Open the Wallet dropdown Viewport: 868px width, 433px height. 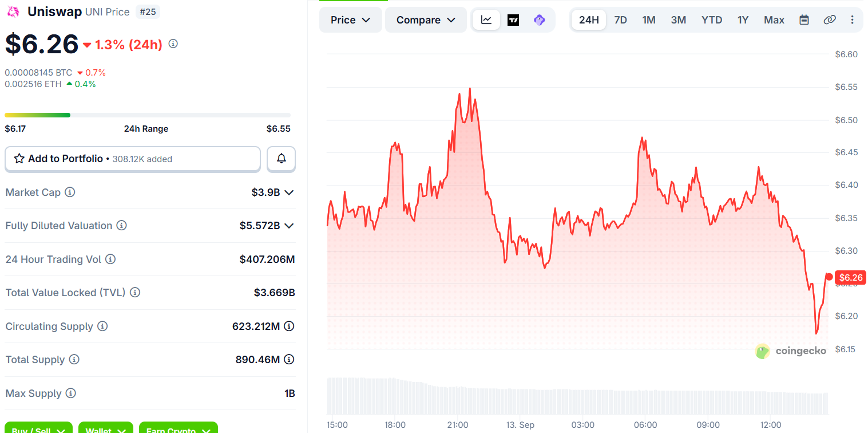coord(106,427)
